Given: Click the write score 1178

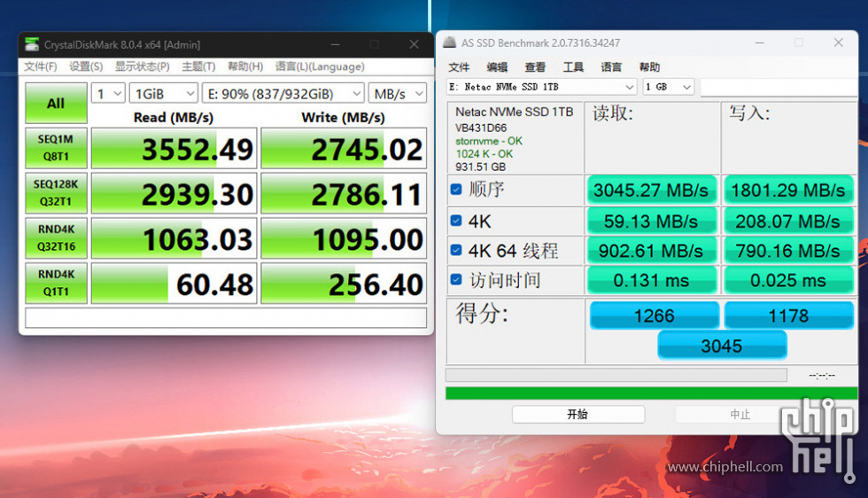Looking at the screenshot, I should pos(788,315).
